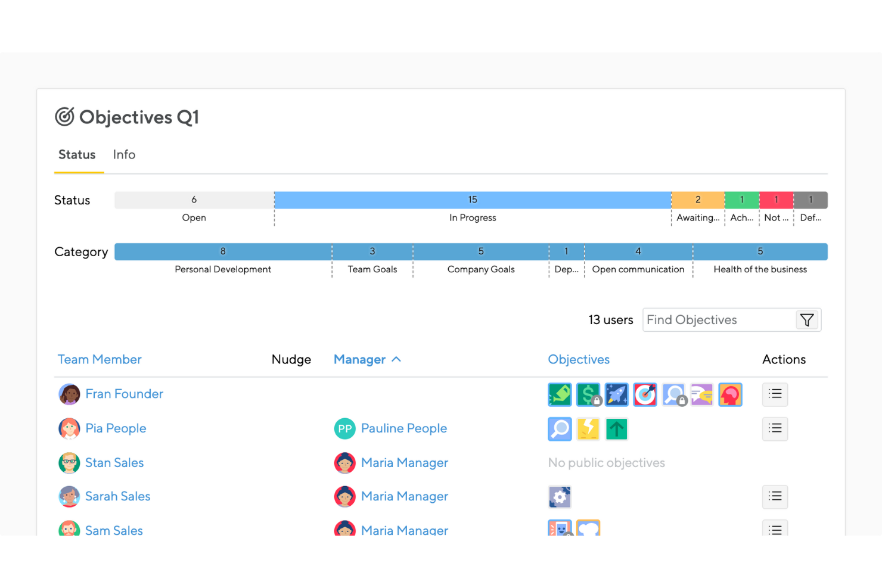Open Pia People's green up-arrow objective

(x=616, y=429)
